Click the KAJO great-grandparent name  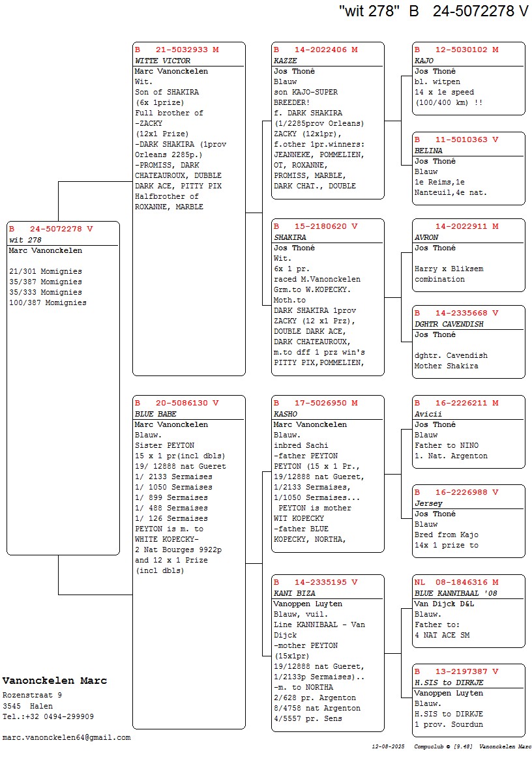pos(424,61)
